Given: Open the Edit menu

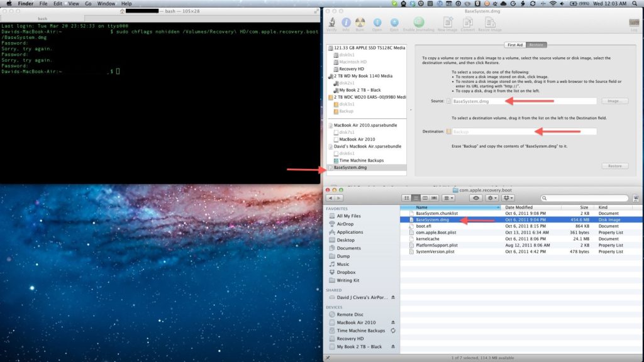Looking at the screenshot, I should [x=58, y=4].
